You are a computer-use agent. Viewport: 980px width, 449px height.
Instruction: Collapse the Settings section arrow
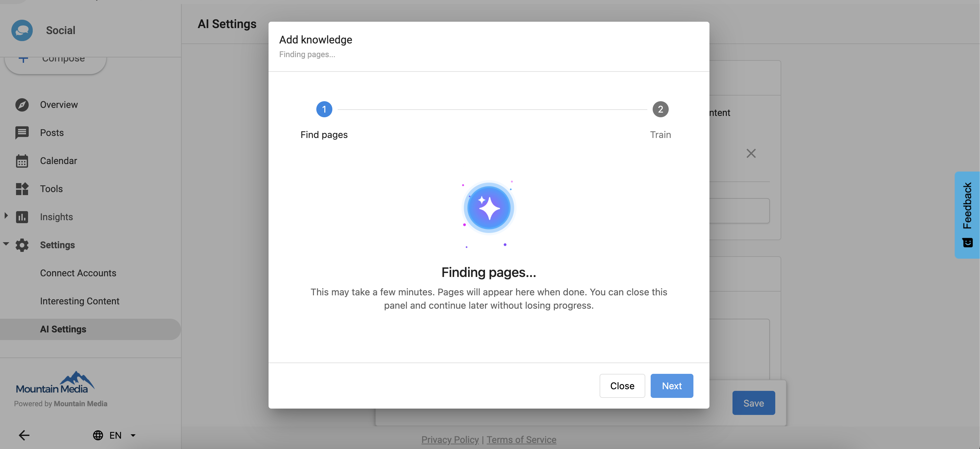pyautogui.click(x=6, y=244)
